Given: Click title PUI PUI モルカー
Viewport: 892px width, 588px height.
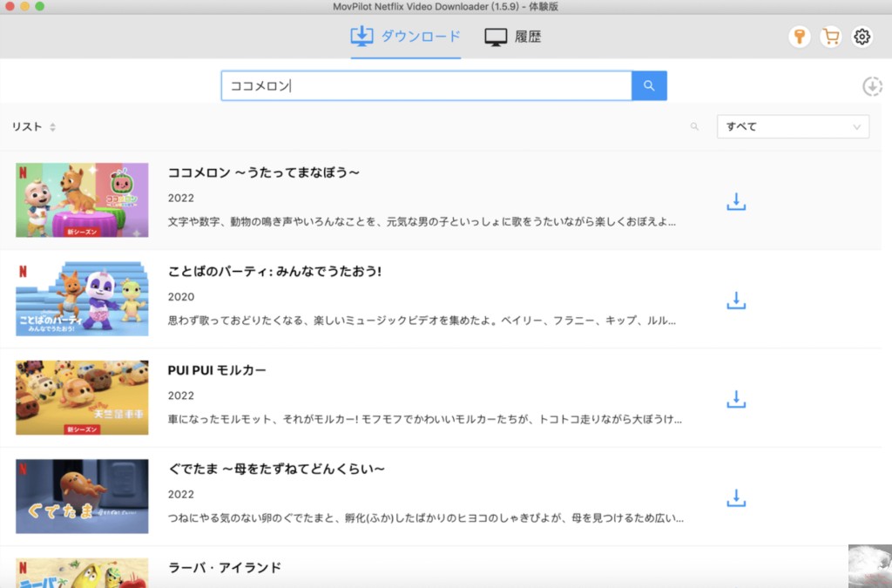Looking at the screenshot, I should (217, 370).
